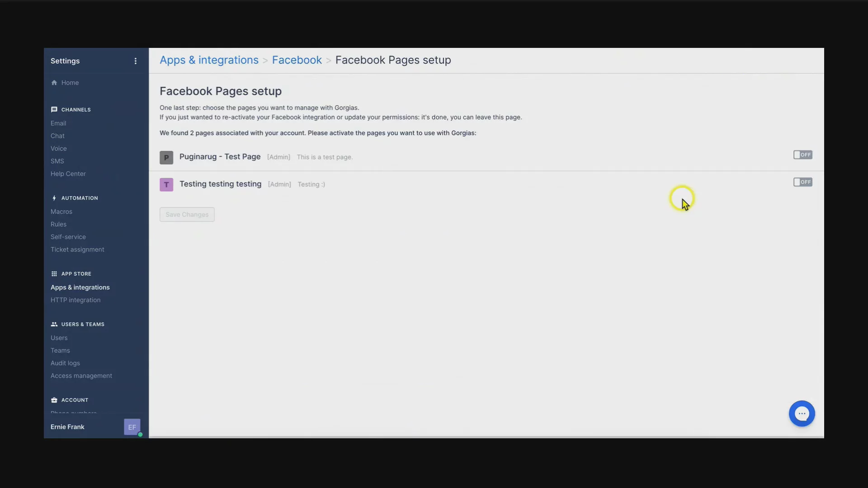Click the Account briefcase icon
The image size is (868, 488).
[54, 400]
